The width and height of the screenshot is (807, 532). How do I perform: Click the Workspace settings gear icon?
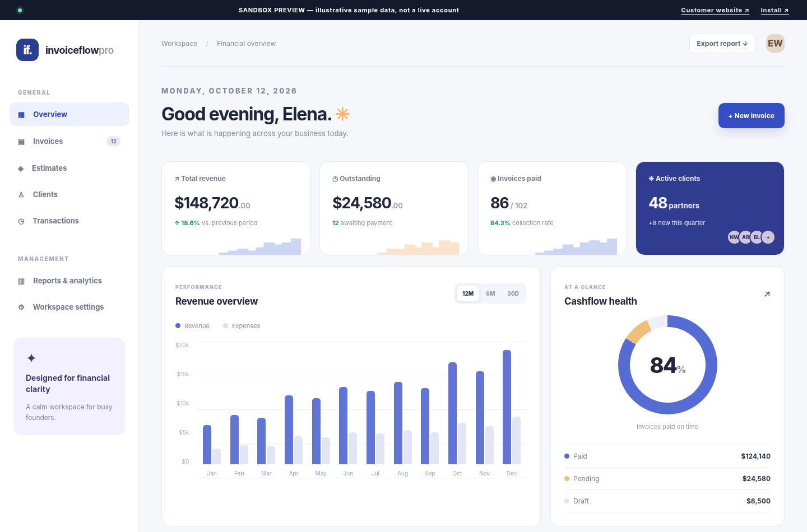pyautogui.click(x=21, y=307)
